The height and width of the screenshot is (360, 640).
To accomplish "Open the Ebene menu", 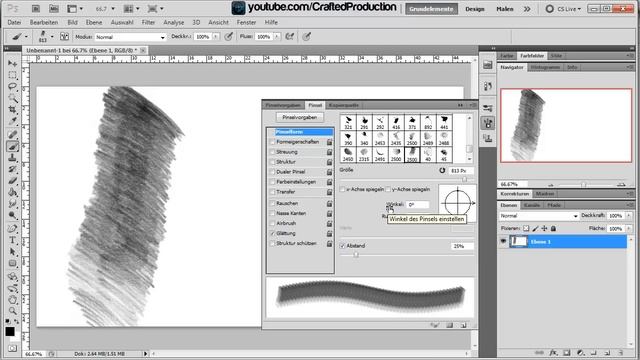I will [x=94, y=22].
